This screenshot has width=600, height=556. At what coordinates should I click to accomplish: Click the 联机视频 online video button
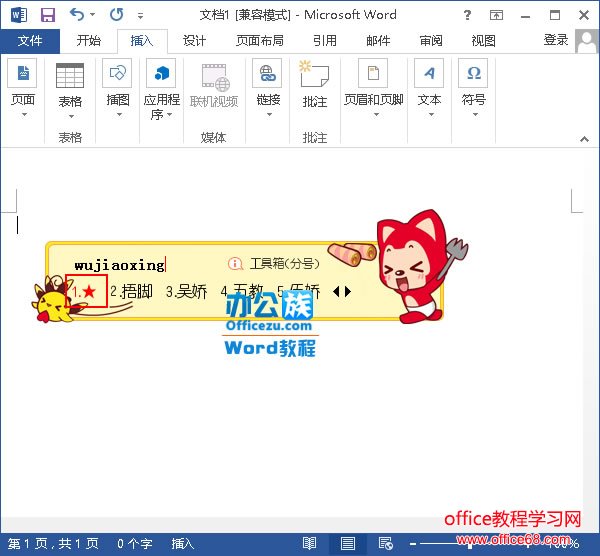(x=214, y=86)
